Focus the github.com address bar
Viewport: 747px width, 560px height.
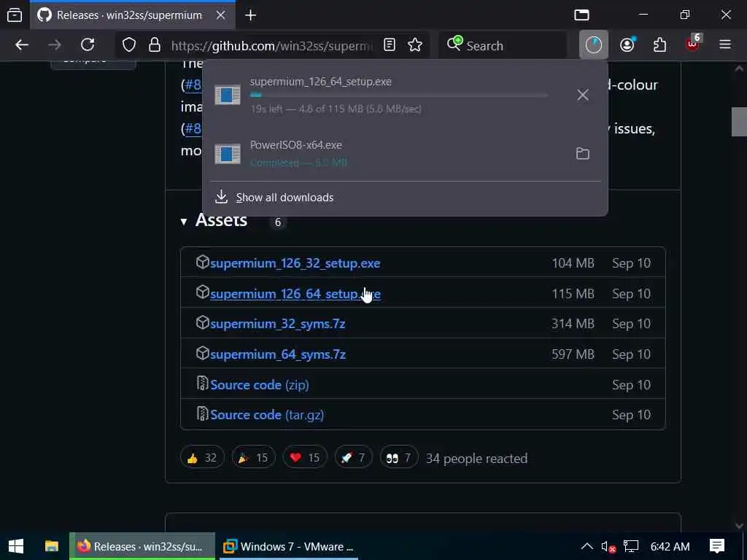coord(271,46)
